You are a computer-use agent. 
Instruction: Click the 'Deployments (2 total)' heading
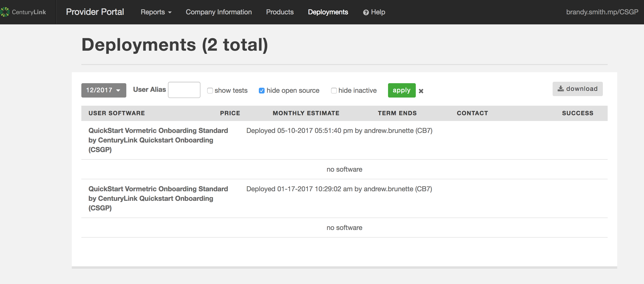175,45
